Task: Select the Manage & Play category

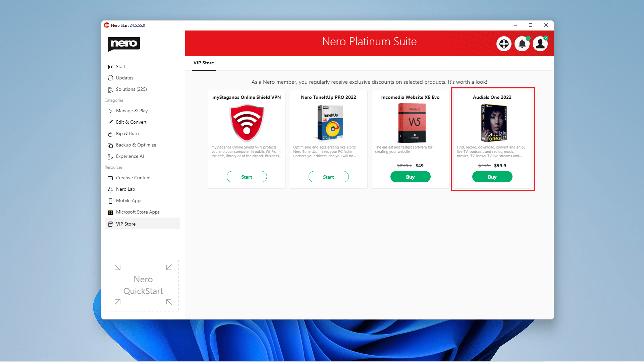Action: tap(142, 111)
